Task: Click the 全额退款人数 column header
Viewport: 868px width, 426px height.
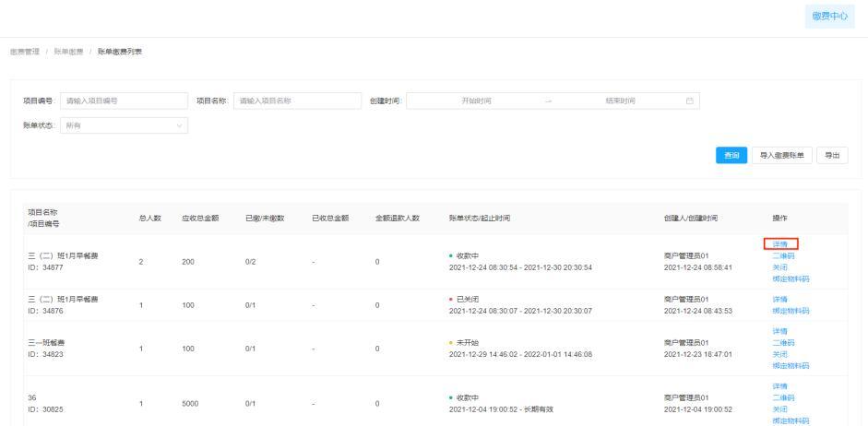Action: 397,218
